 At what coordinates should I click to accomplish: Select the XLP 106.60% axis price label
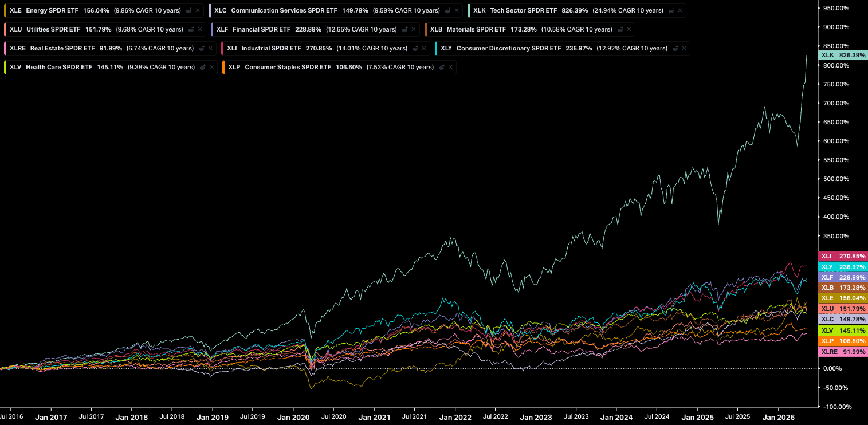tap(843, 340)
